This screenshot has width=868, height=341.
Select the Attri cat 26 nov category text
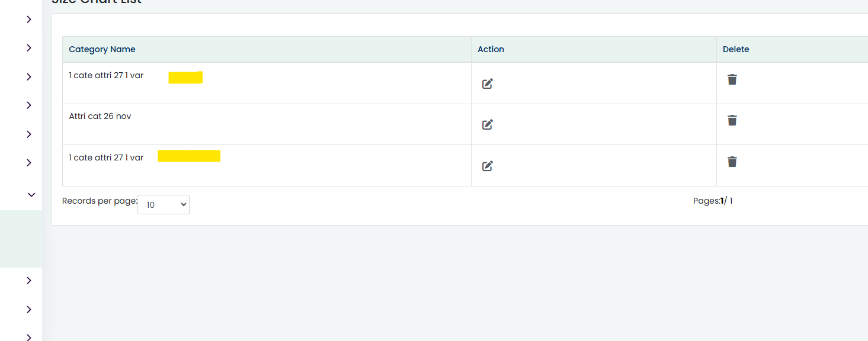tap(100, 116)
